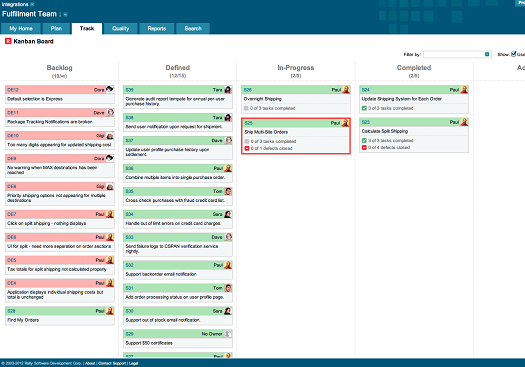The image size is (525, 367).
Task: Click the red defects icon on S25
Action: coord(247,148)
